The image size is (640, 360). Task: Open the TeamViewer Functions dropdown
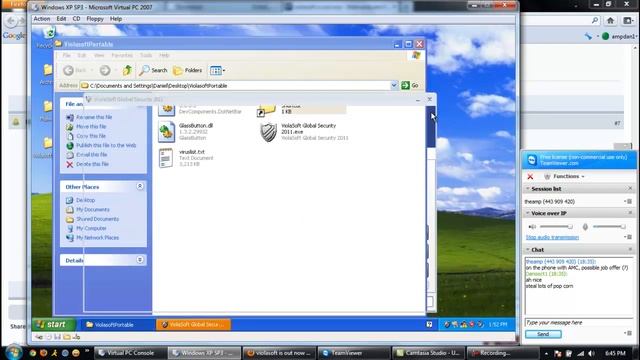point(565,176)
